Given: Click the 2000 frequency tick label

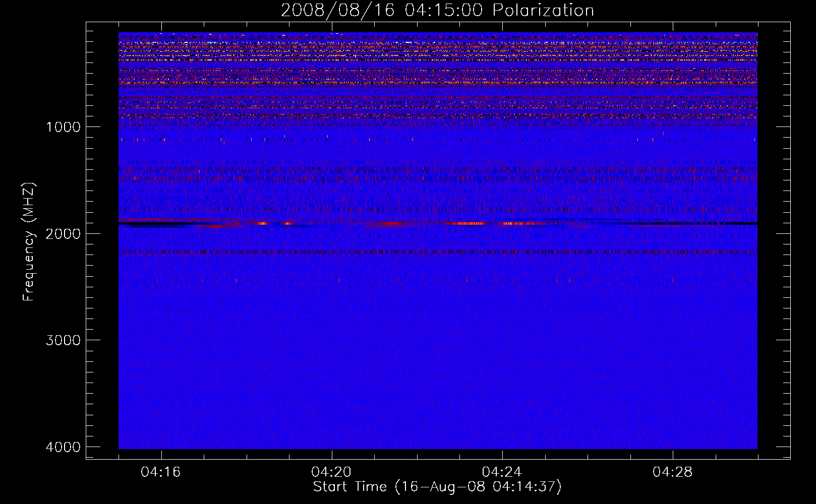Looking at the screenshot, I should click(x=63, y=234).
